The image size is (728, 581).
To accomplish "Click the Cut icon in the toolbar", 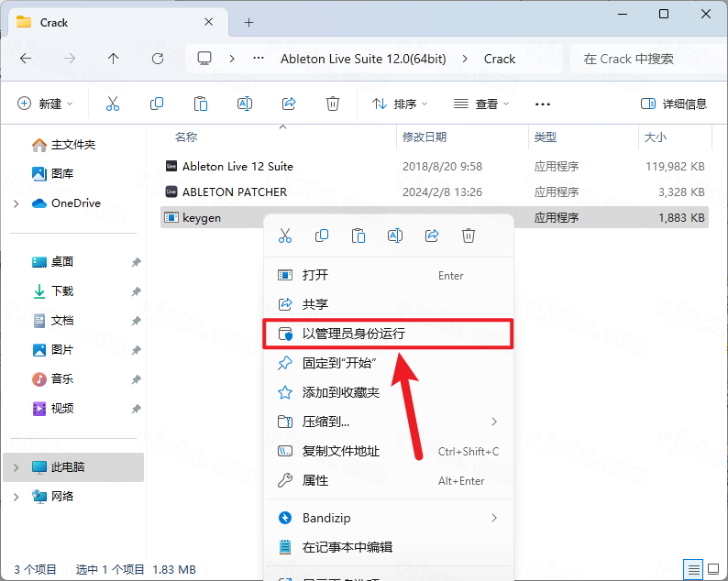I will pos(113,104).
